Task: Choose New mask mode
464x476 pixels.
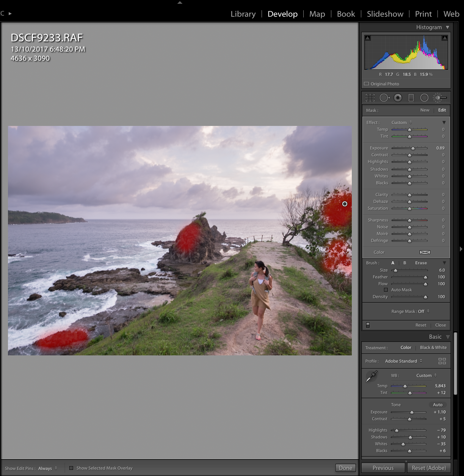Action: click(425, 110)
